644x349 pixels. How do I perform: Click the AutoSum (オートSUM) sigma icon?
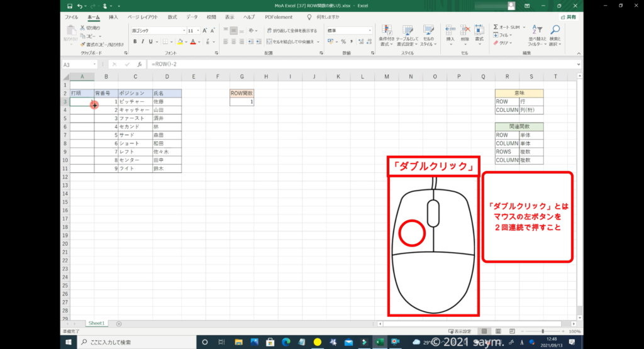pyautogui.click(x=496, y=28)
